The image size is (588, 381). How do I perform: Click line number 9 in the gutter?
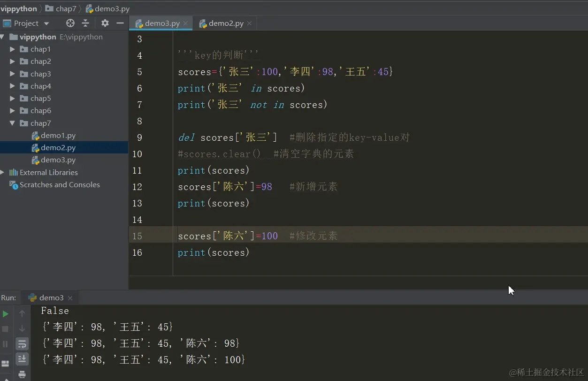[139, 137]
